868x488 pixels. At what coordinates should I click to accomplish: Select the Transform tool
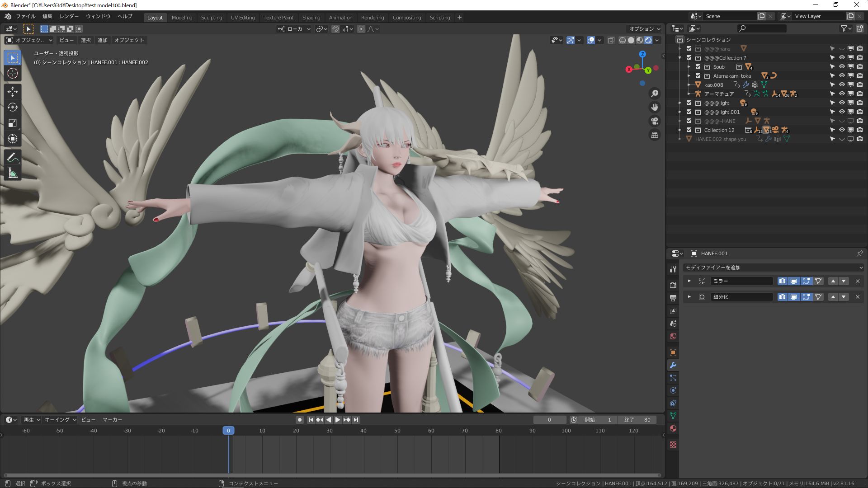[13, 139]
